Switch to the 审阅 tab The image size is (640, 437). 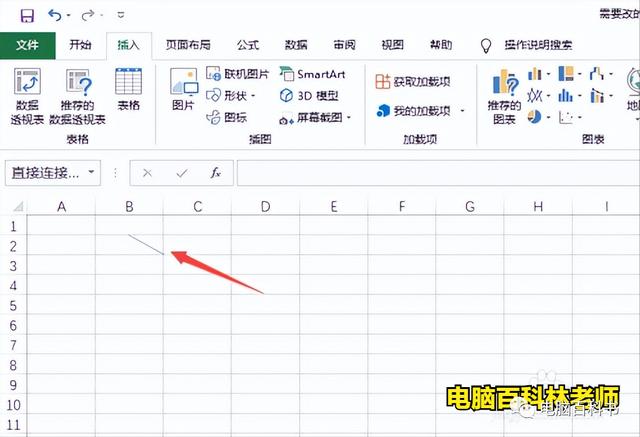point(344,45)
